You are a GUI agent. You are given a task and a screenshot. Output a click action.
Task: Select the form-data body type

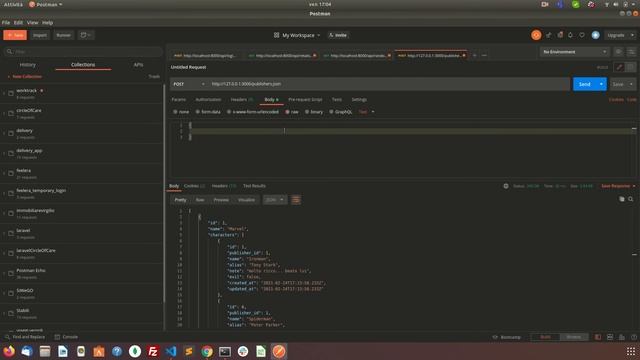(208, 112)
